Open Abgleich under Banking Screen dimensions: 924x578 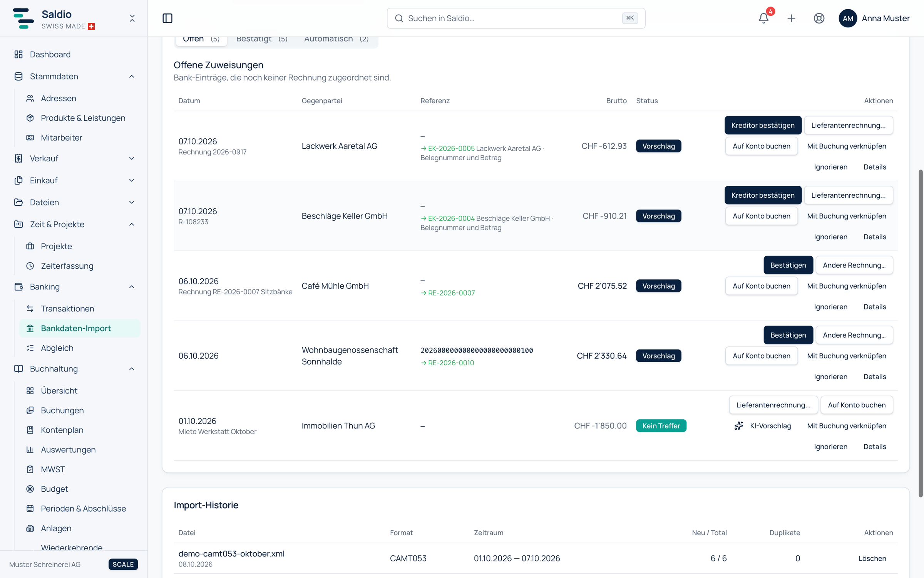point(79,348)
